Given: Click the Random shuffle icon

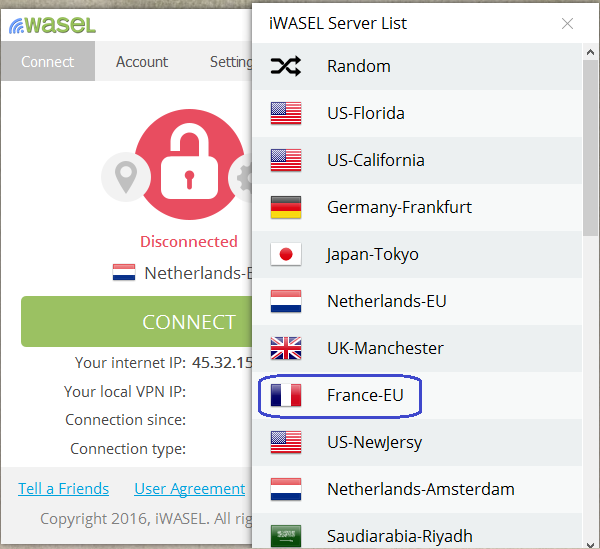Looking at the screenshot, I should pyautogui.click(x=285, y=66).
